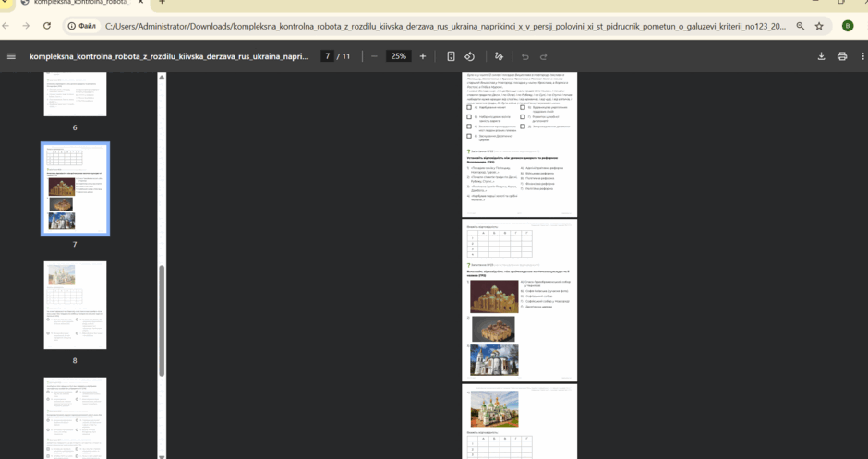Click the green question mark for question 29
This screenshot has height=459, width=868.
coord(468,265)
